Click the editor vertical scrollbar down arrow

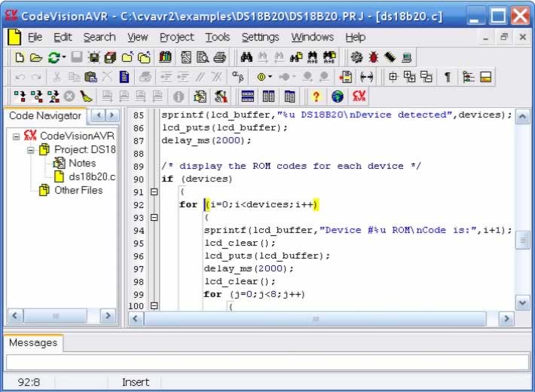522,302
